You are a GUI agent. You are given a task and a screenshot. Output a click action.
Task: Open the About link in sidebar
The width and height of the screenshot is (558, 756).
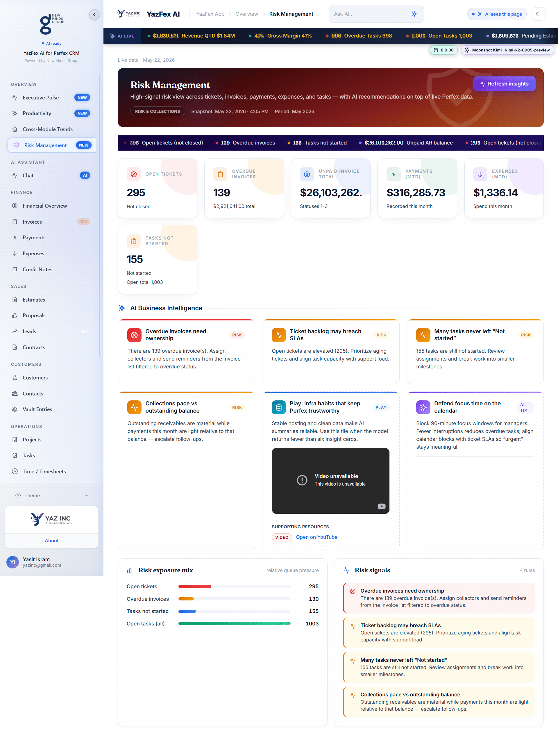pos(52,540)
